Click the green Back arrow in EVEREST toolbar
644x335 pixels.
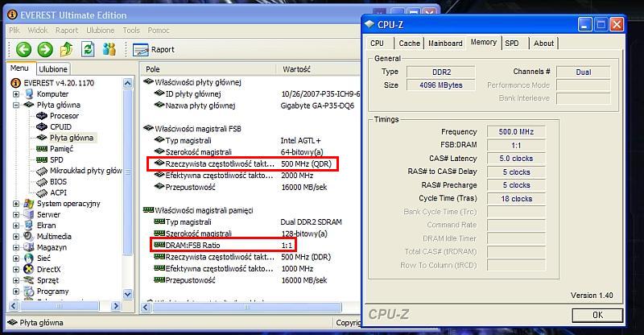(x=23, y=49)
